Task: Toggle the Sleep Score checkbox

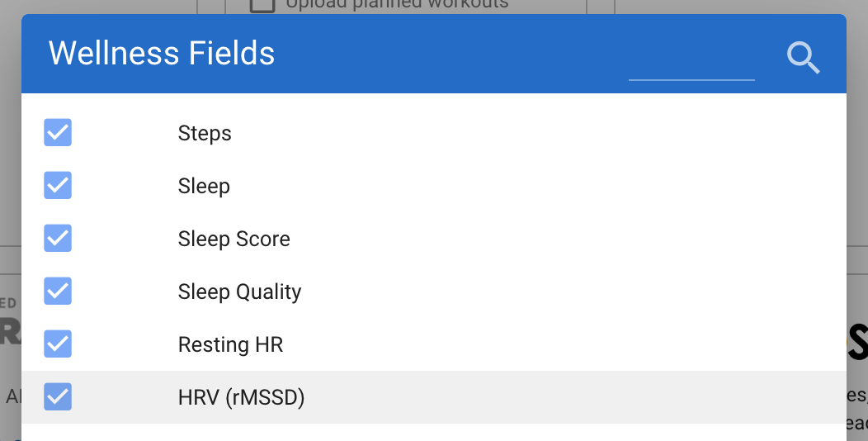Action: point(58,239)
